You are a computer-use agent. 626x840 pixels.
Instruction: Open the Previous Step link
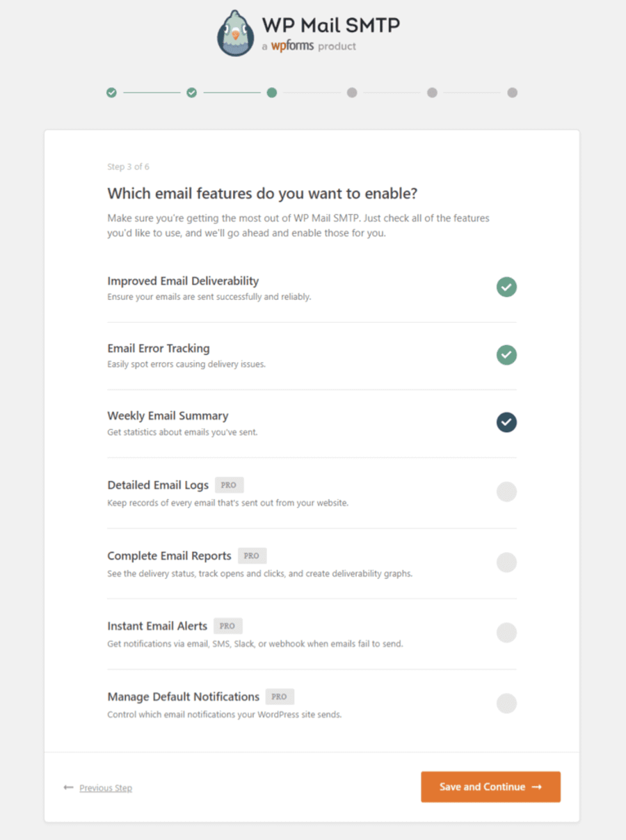(x=105, y=787)
